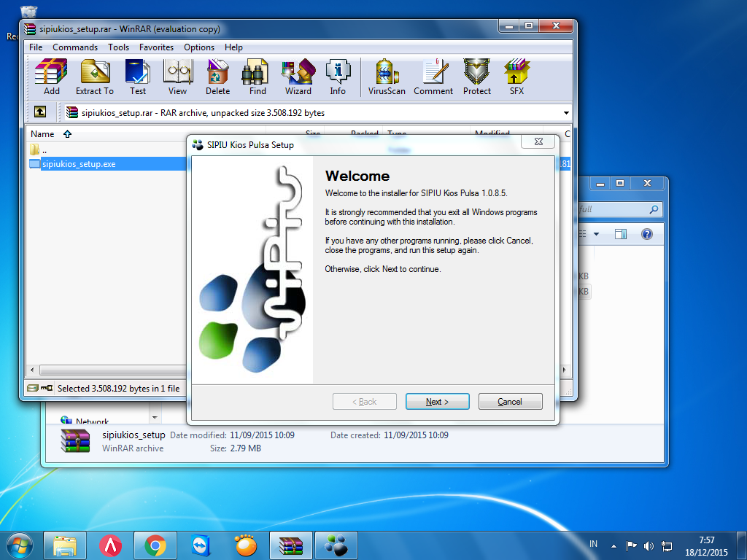
Task: Click Cancel in the SIPIU setup dialog
Action: 510,402
